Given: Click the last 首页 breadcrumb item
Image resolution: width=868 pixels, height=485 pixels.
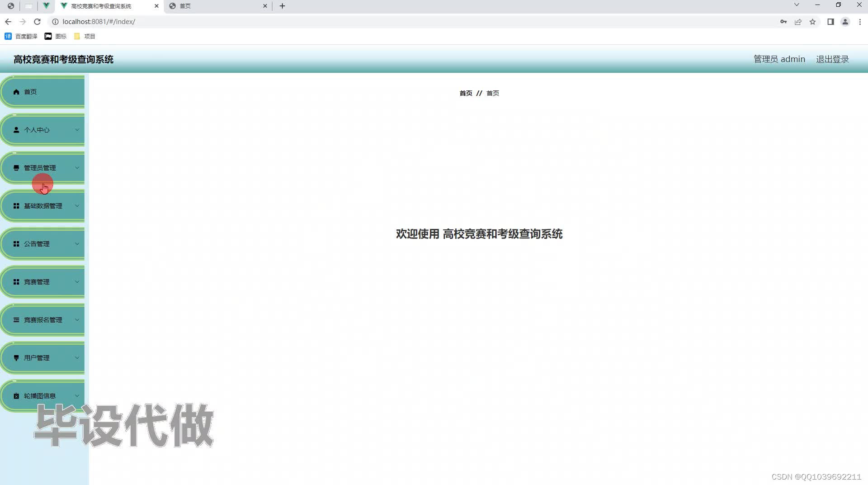Looking at the screenshot, I should (493, 93).
